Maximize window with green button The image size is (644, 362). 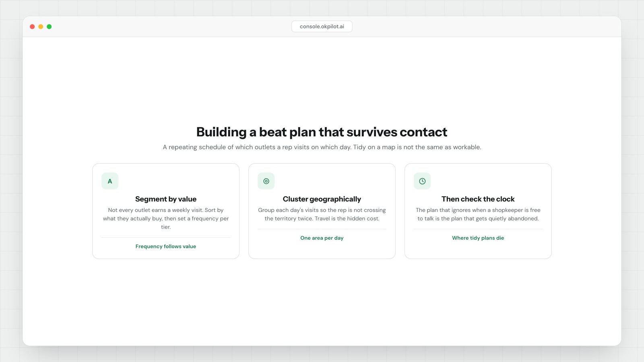49,27
